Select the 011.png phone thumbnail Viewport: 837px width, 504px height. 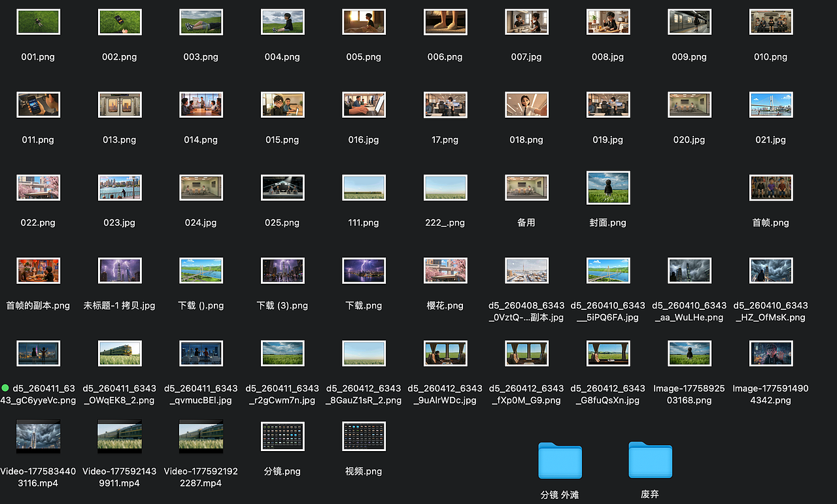(38, 105)
